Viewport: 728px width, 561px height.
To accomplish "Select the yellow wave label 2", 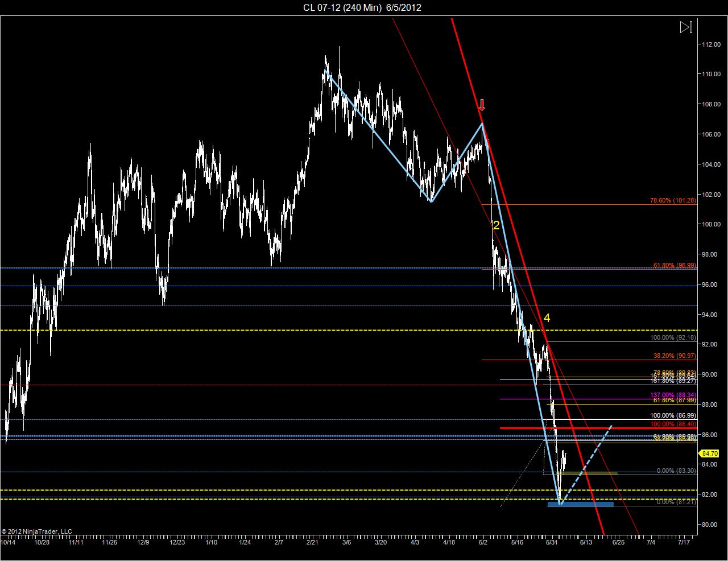I will (496, 225).
